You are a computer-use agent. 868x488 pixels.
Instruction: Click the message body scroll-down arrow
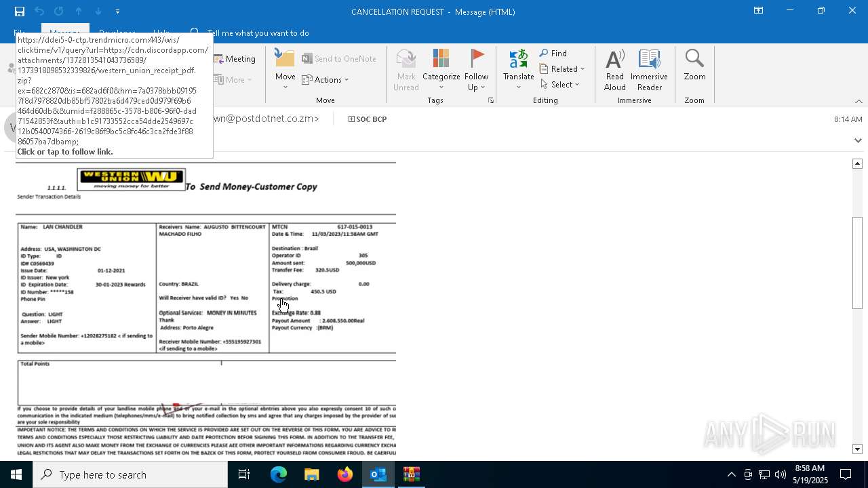tap(857, 449)
